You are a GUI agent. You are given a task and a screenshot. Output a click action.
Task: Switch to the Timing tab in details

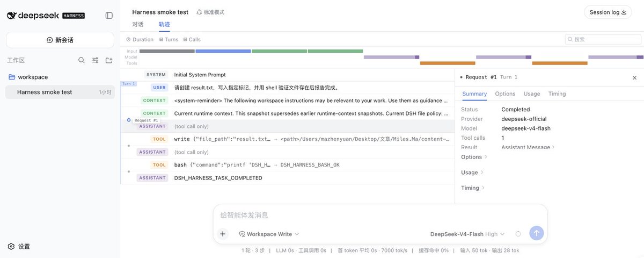557,94
